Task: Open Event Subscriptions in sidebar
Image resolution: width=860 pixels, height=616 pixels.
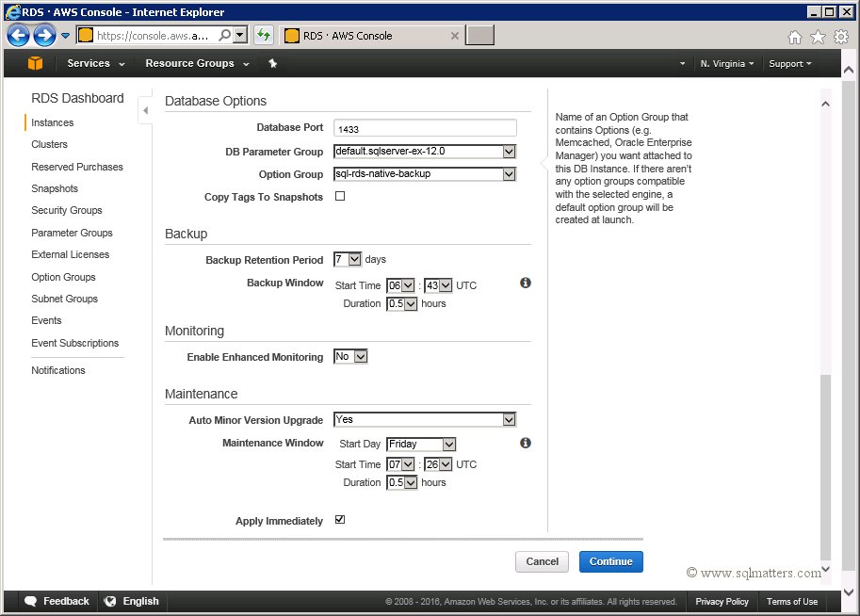Action: (74, 343)
